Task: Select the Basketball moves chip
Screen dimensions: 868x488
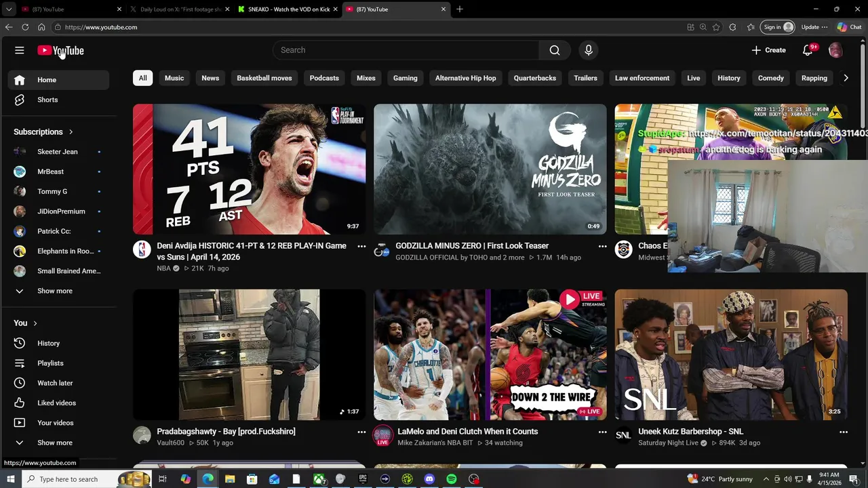Action: pos(264,78)
